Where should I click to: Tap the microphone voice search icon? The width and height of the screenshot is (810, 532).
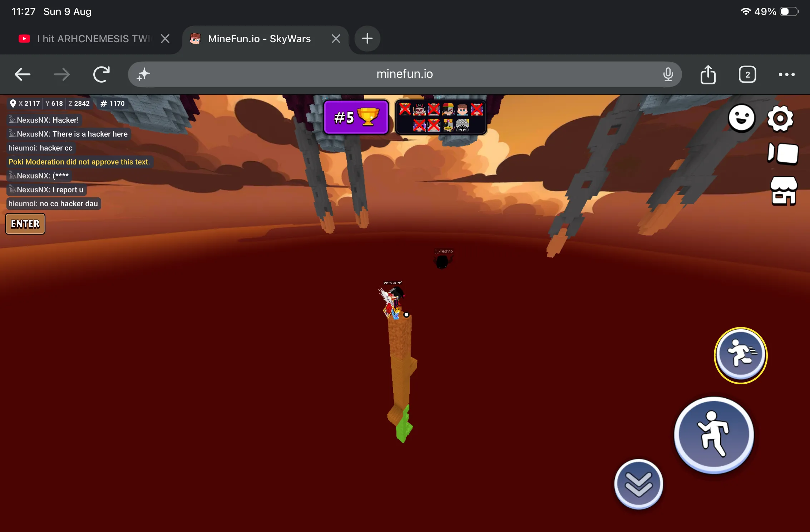click(668, 74)
